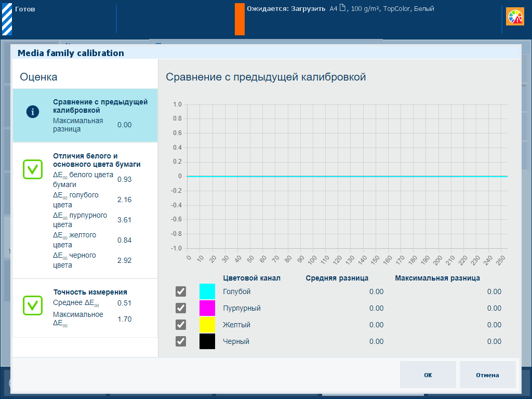Image resolution: width=532 pixels, height=399 pixels.
Task: Select the Сравнение с предыдущей калибровкой section
Action: click(x=85, y=115)
